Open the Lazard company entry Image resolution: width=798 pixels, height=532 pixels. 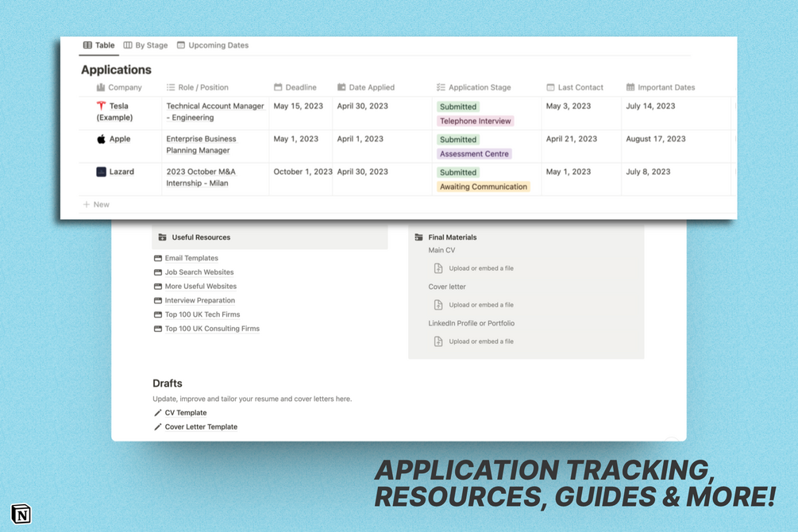tap(121, 172)
